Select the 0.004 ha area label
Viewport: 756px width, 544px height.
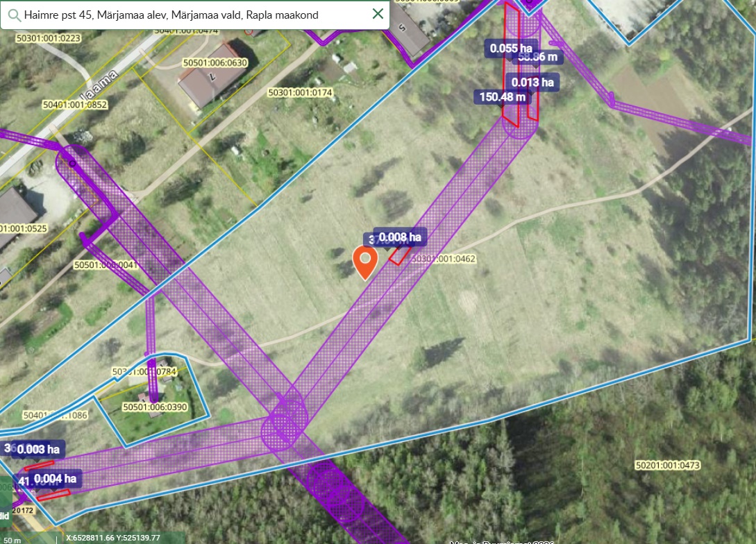tap(55, 479)
